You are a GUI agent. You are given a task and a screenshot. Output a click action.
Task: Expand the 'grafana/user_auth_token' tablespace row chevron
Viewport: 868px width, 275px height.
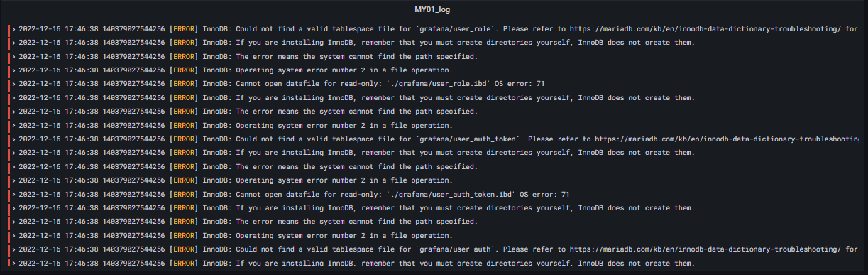[14, 139]
